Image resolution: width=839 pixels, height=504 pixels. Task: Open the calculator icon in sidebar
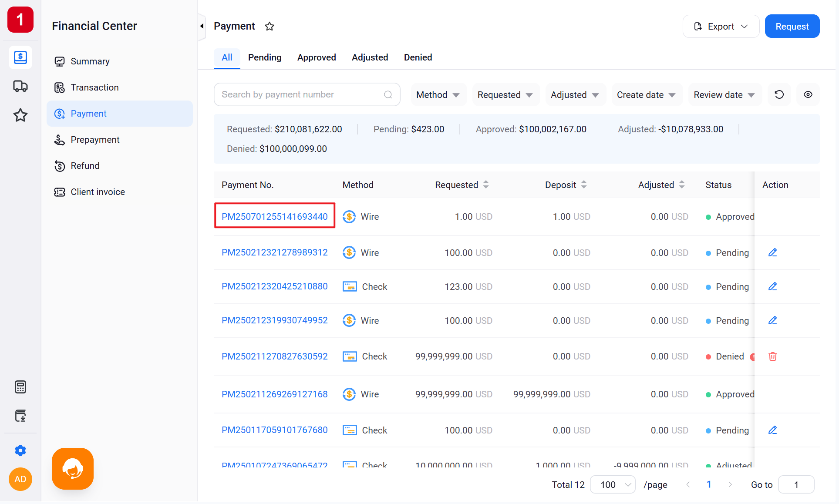click(20, 387)
